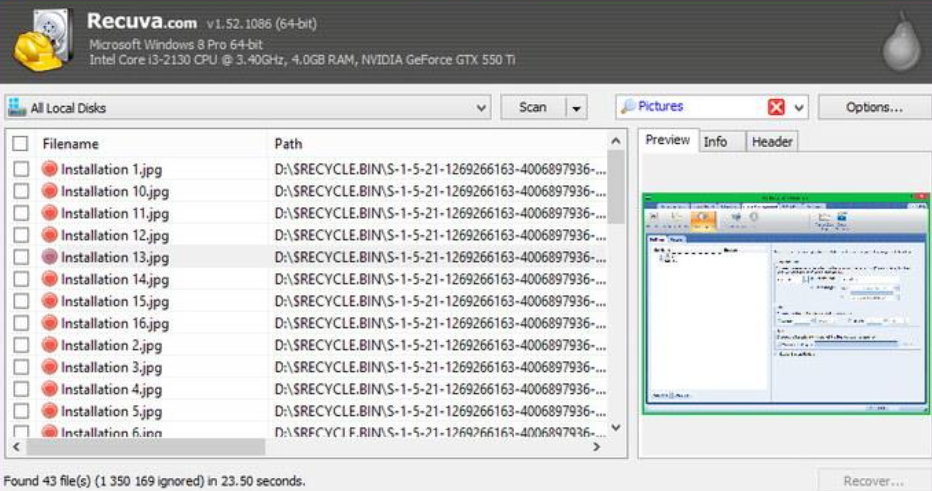Open the All Local Disks drive dropdown
This screenshot has width=932, height=491.
click(481, 108)
